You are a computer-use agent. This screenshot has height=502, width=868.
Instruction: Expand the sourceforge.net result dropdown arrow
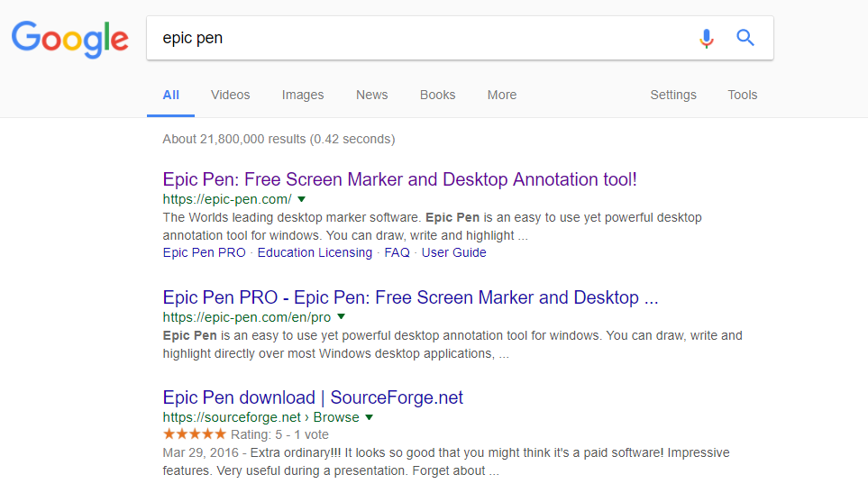coord(370,417)
